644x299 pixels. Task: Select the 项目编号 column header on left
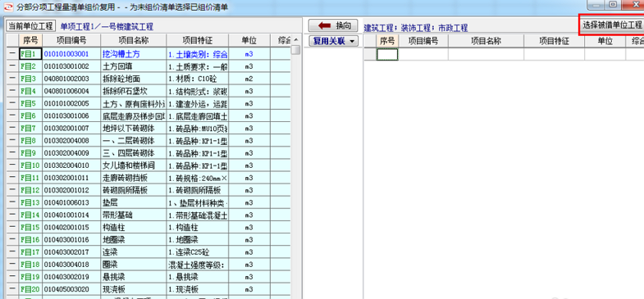click(x=71, y=41)
